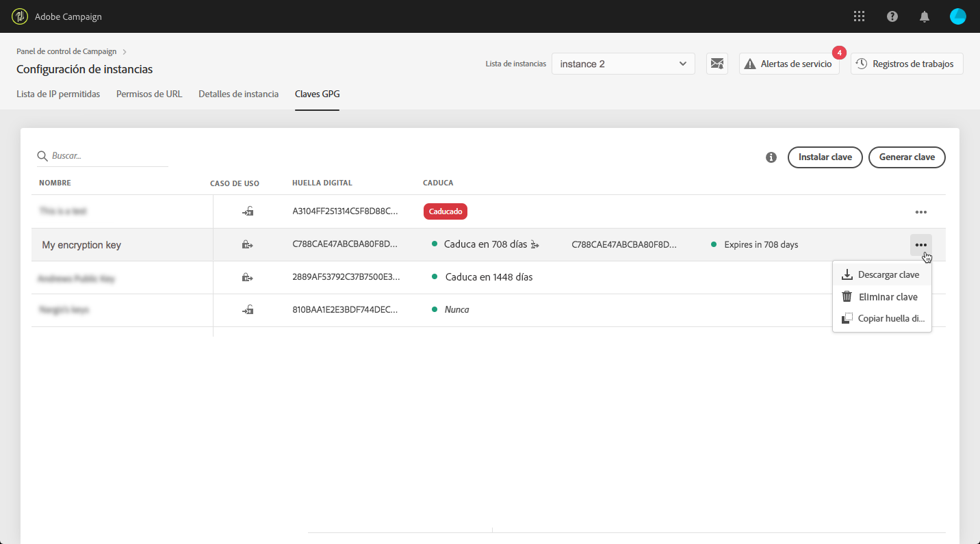Select the Claves GPG tab
Viewport: 980px width, 544px height.
click(318, 94)
